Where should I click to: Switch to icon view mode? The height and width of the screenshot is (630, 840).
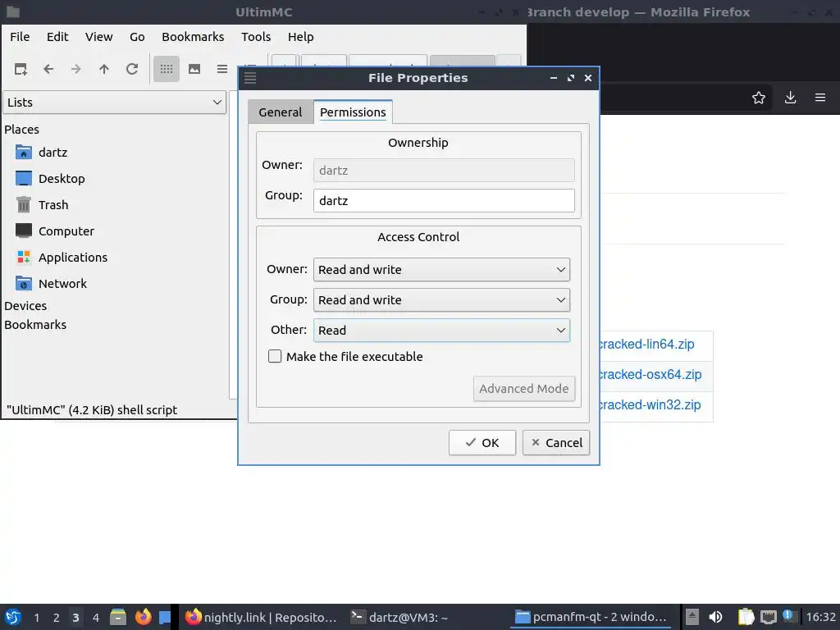166,69
